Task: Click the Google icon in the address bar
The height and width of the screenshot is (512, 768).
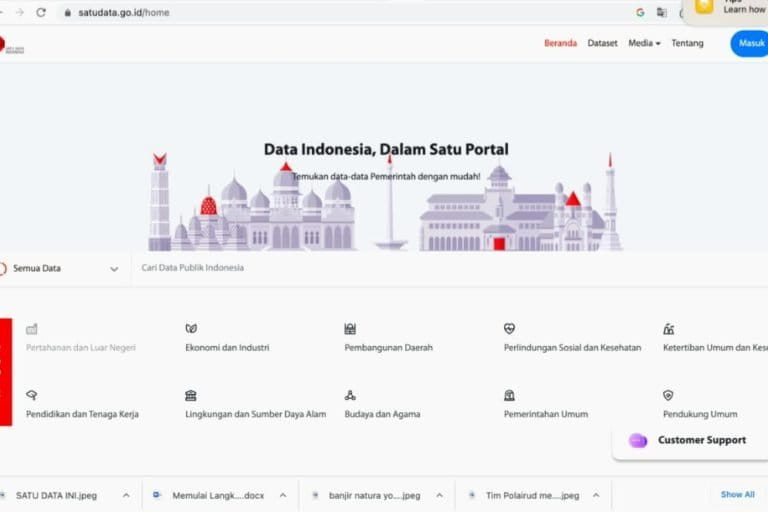Action: point(640,12)
